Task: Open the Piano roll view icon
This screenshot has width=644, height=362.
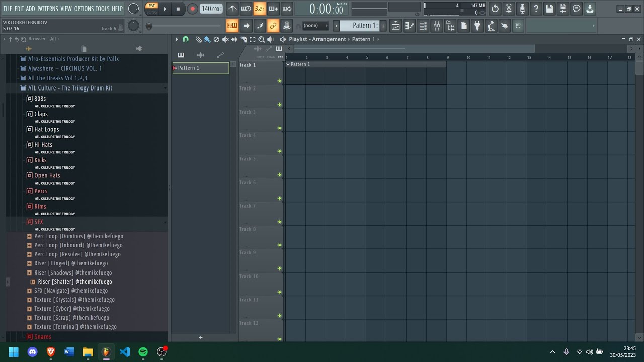Action: point(410,26)
